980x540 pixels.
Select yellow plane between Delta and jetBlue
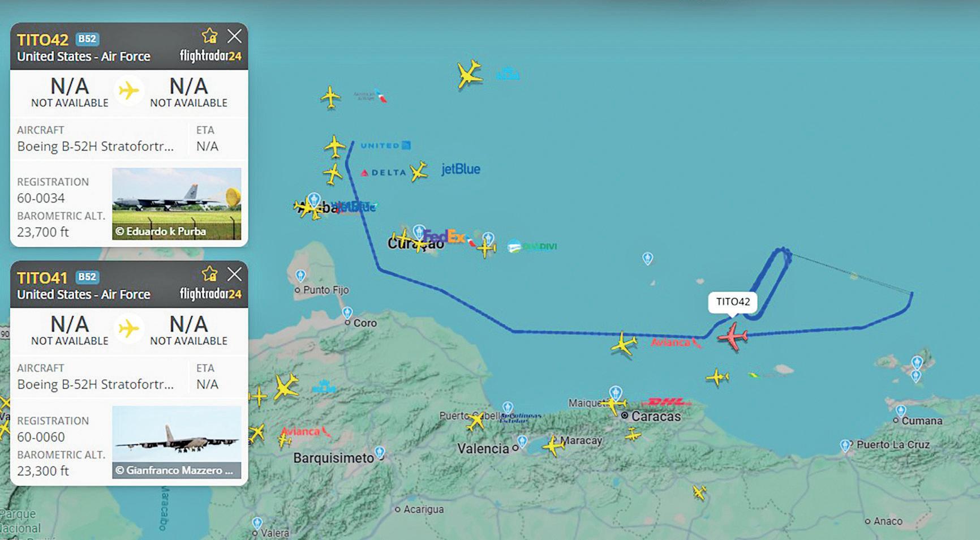[419, 171]
